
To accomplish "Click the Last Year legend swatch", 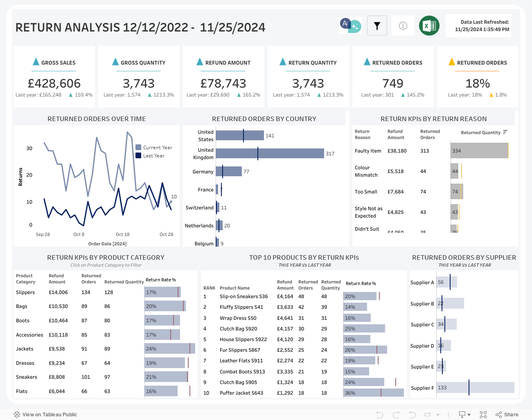I will click(x=138, y=155).
